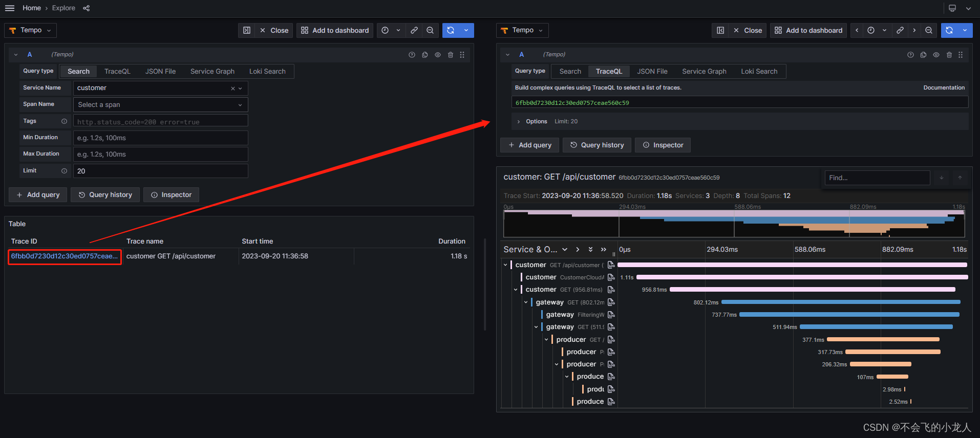The height and width of the screenshot is (438, 980).
Task: Focus the Min Duration input field
Action: tap(161, 138)
